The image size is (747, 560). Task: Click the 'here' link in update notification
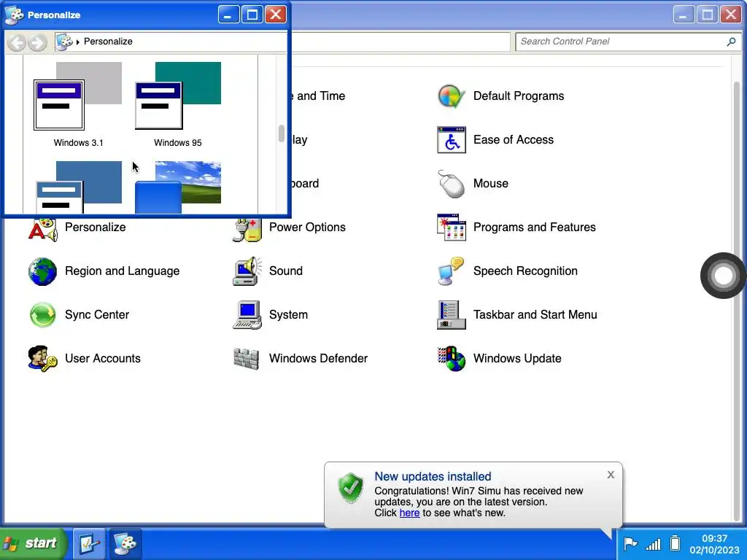tap(409, 513)
